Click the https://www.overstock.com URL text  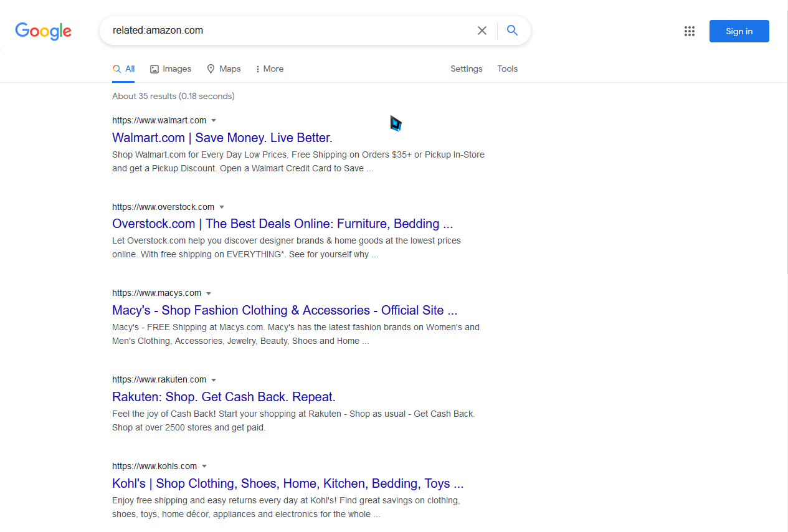click(x=163, y=207)
